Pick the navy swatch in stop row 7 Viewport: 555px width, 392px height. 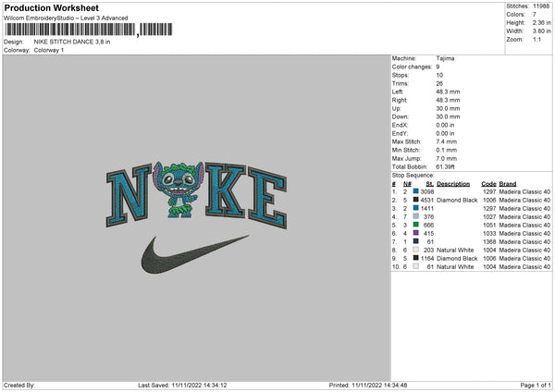416,241
